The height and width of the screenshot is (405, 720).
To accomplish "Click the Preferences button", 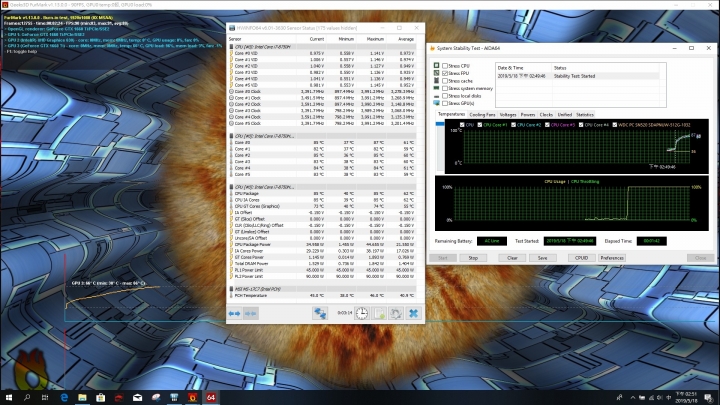I will tap(612, 257).
